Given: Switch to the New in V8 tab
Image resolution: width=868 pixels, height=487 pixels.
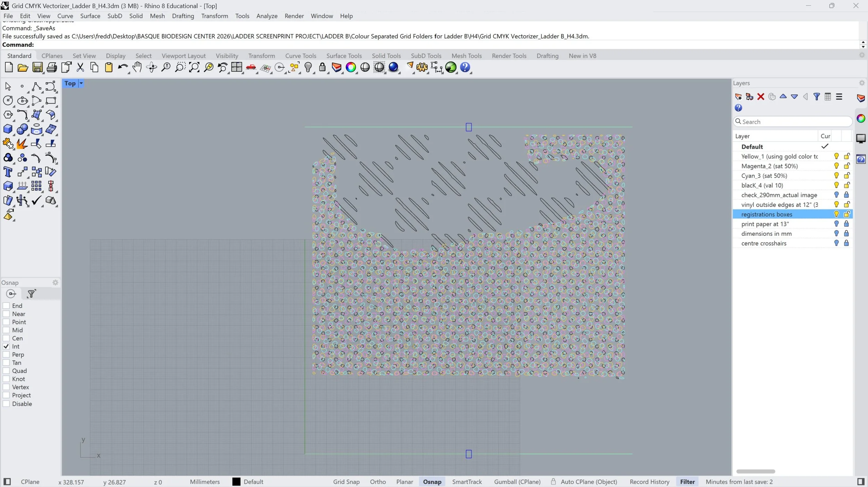Looking at the screenshot, I should pos(582,56).
